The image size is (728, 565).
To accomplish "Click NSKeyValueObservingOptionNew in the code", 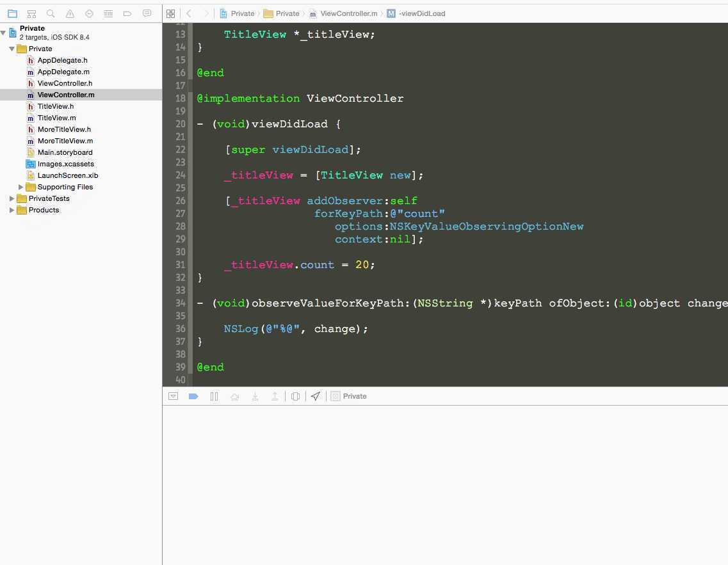I will click(487, 227).
